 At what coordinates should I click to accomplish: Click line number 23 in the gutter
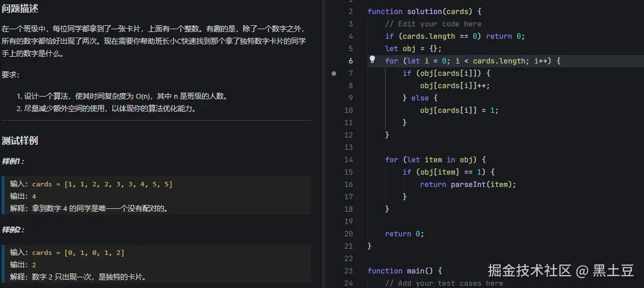pos(349,271)
